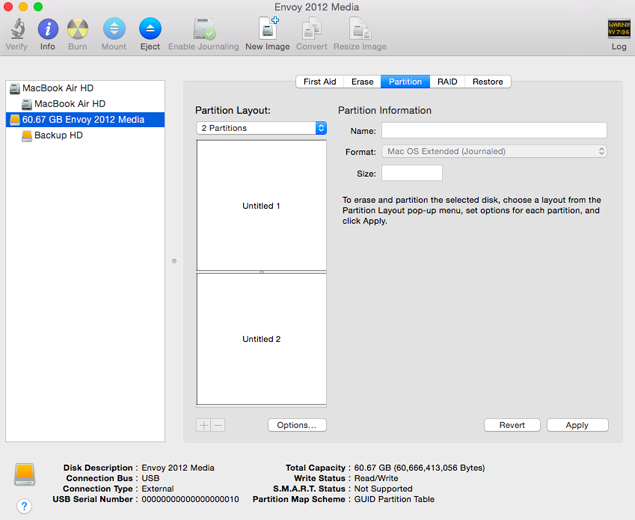Click Total Capacity value 60.67 GB

click(x=419, y=468)
